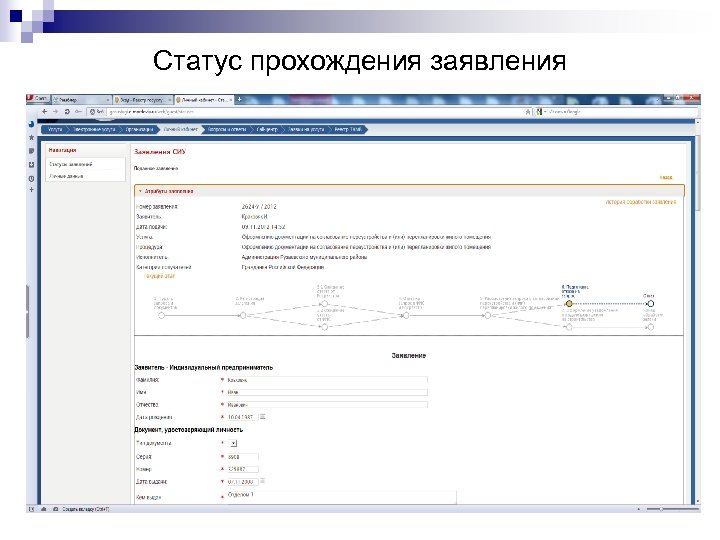Click application number value 26249 / 2012
The width and height of the screenshot is (720, 540).
(259, 207)
